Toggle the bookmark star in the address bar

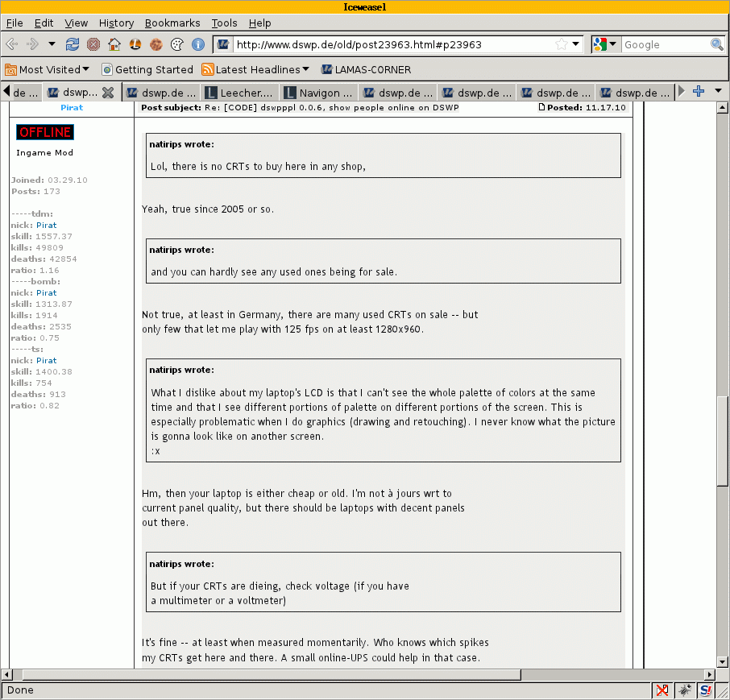click(561, 44)
